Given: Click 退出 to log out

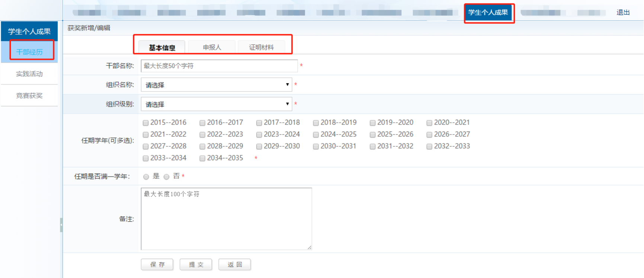Looking at the screenshot, I should pyautogui.click(x=623, y=13).
